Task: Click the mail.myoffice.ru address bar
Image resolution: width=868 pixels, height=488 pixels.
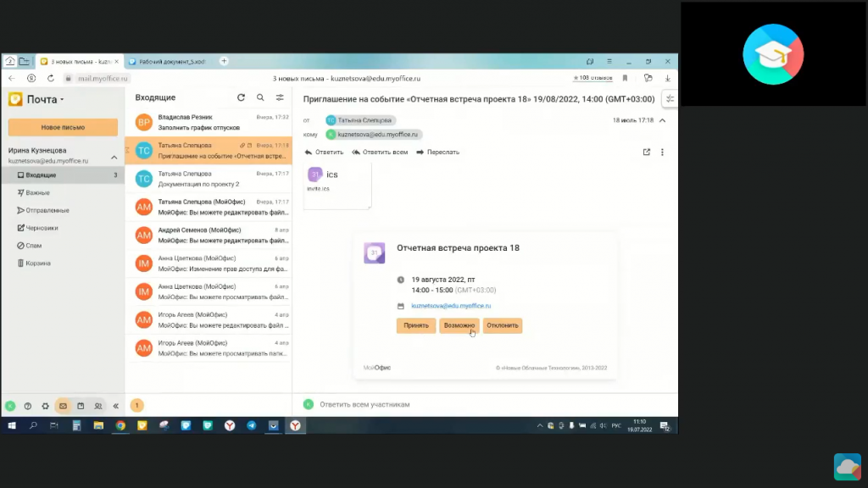Action: (103, 79)
